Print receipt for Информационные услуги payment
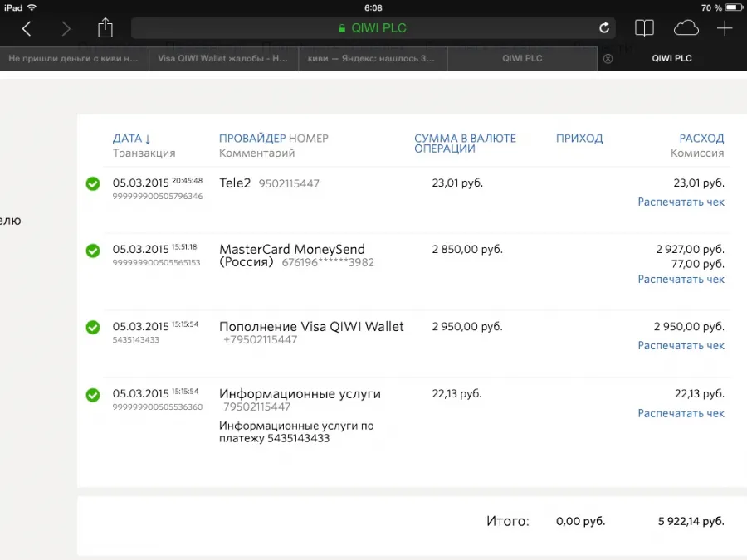Image resolution: width=747 pixels, height=560 pixels. point(681,413)
